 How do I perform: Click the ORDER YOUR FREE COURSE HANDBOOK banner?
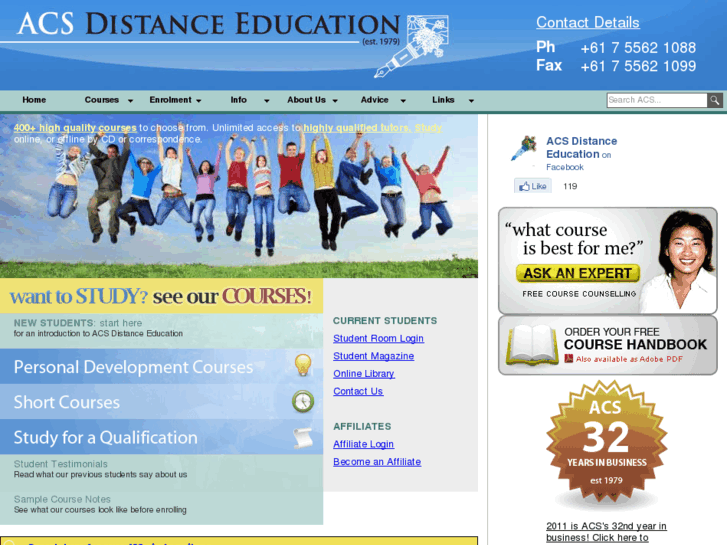(x=607, y=345)
